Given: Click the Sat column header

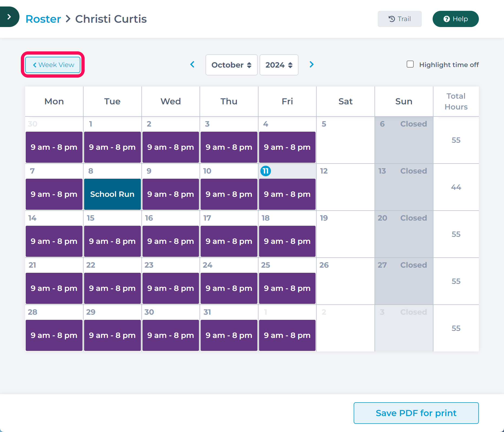Looking at the screenshot, I should (x=346, y=101).
